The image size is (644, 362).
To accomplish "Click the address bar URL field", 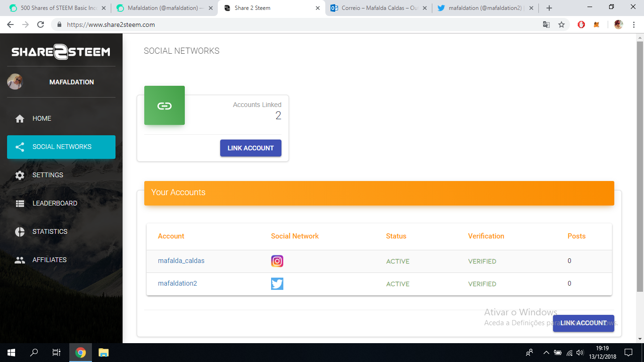I will pos(302,25).
